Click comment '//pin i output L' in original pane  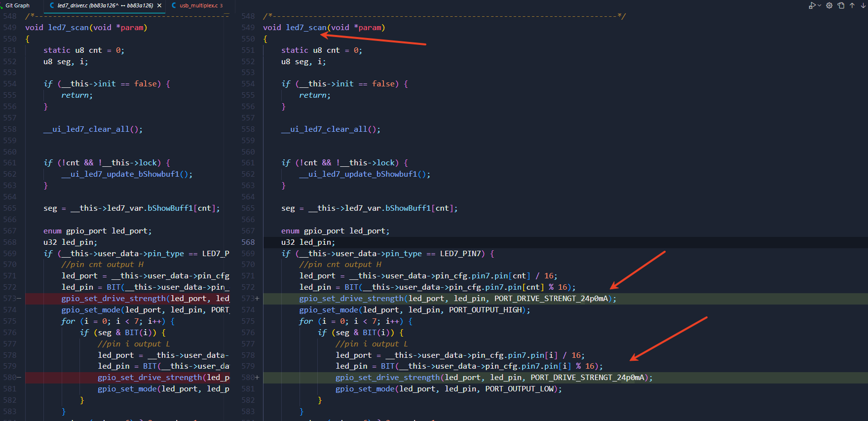(x=134, y=344)
